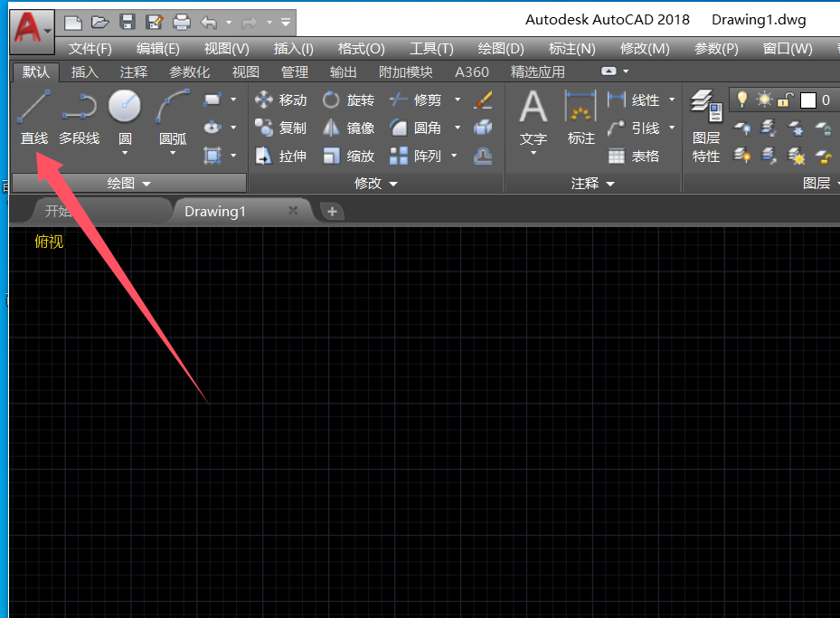Click the Rotate (旋转) tool
Screen dimensions: 840x618
pos(348,100)
